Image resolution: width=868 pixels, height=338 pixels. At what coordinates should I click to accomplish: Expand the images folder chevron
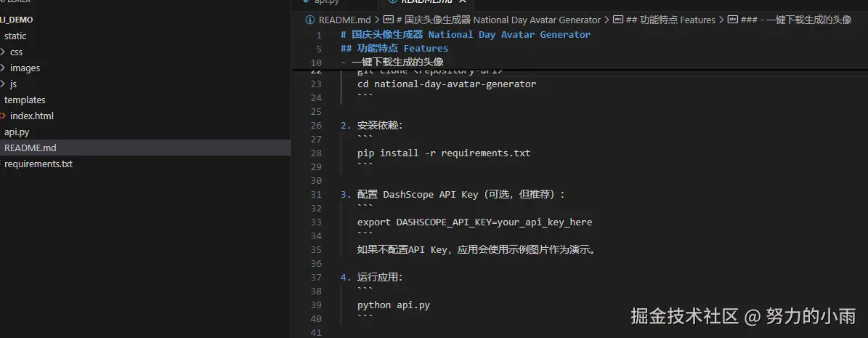[3, 68]
